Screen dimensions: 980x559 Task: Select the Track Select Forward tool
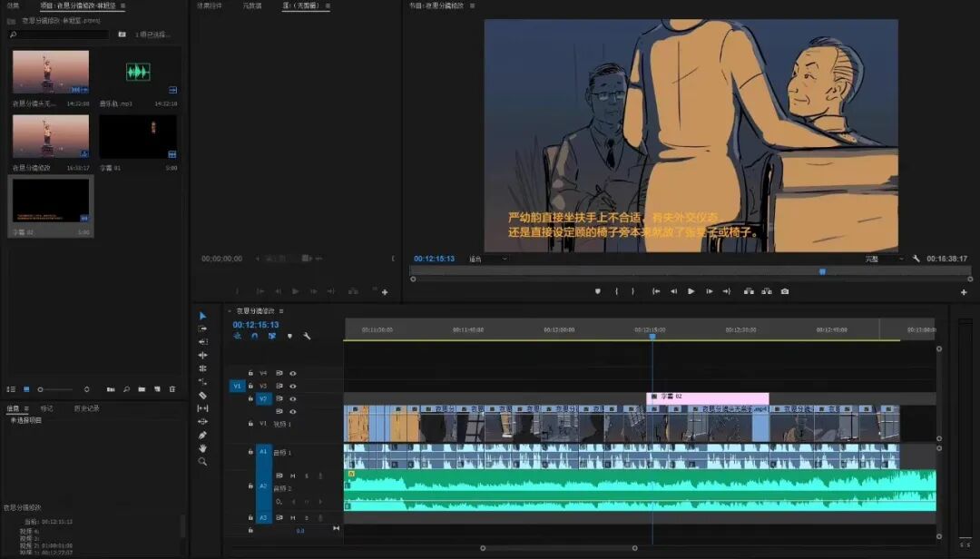(x=202, y=329)
